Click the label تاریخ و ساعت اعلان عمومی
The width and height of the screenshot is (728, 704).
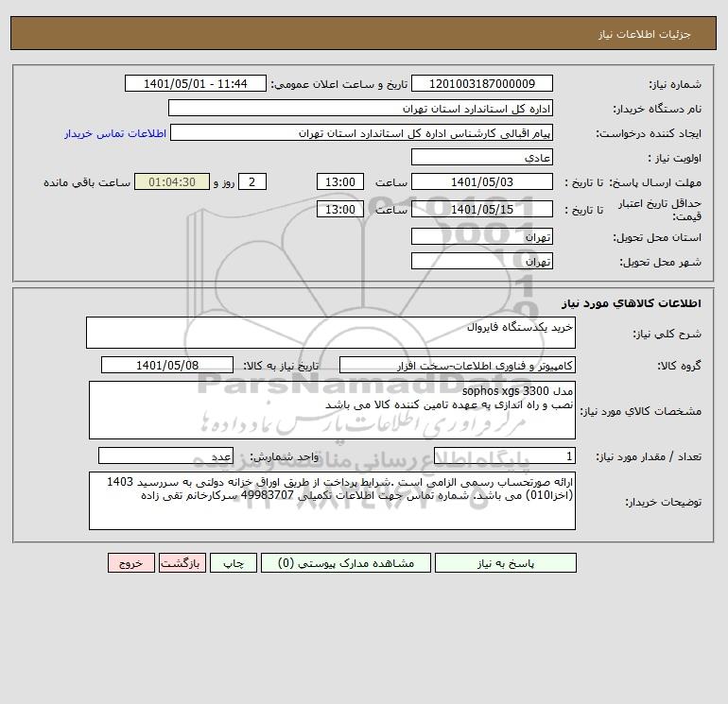pos(338,84)
